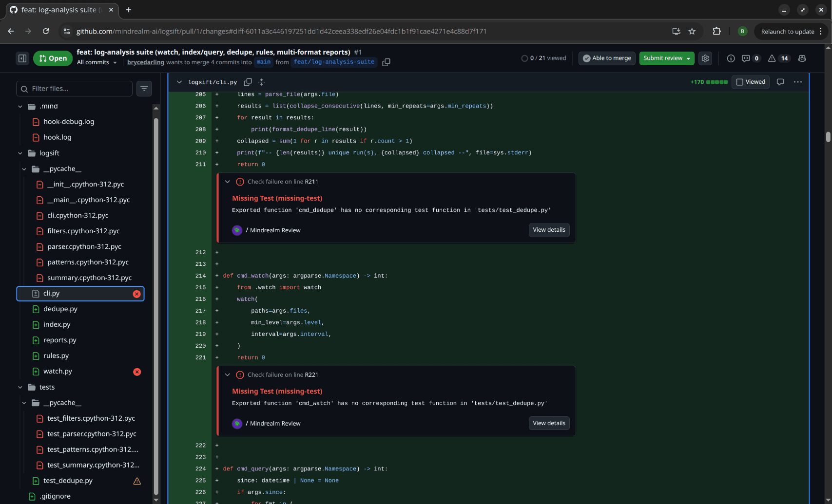Open test_filters.cpython-312.pyc in tree
The width and height of the screenshot is (832, 504).
pos(91,419)
